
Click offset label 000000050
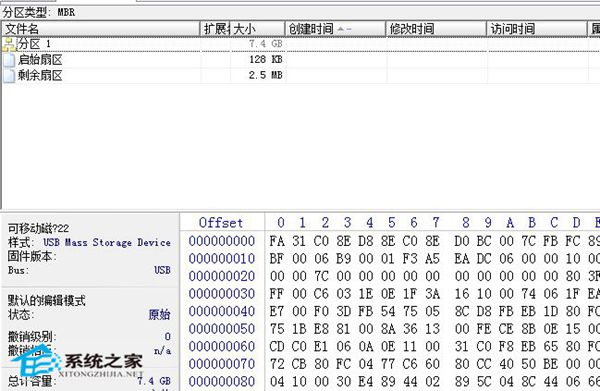click(x=222, y=329)
